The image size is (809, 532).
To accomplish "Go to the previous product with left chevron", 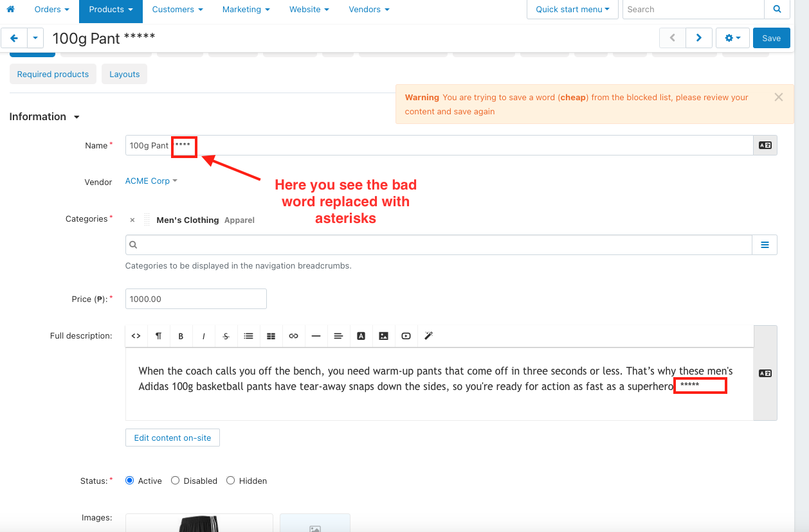I will 673,38.
